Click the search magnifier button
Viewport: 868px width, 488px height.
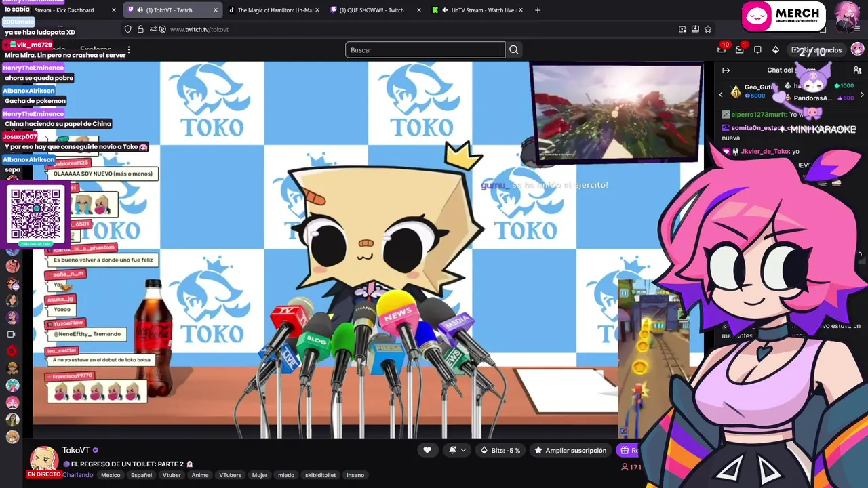pyautogui.click(x=514, y=49)
